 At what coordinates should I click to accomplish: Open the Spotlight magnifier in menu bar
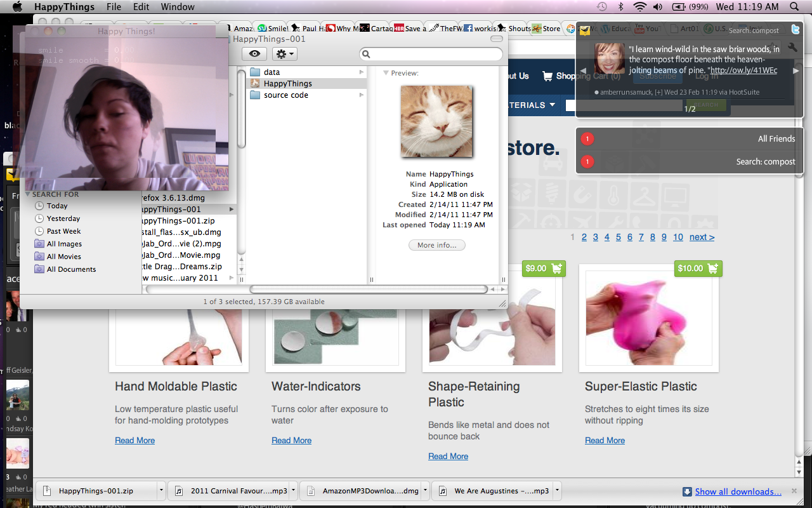pos(794,7)
